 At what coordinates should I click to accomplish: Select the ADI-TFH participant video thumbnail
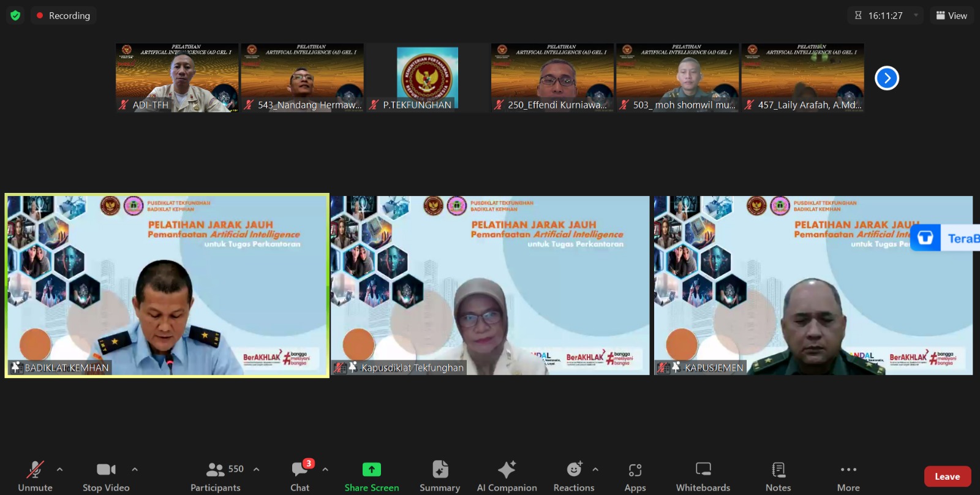pos(177,77)
